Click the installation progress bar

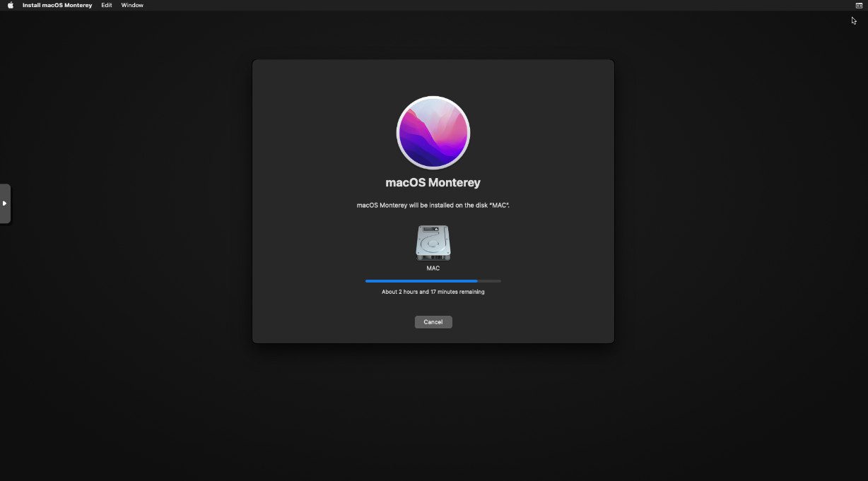pyautogui.click(x=433, y=281)
